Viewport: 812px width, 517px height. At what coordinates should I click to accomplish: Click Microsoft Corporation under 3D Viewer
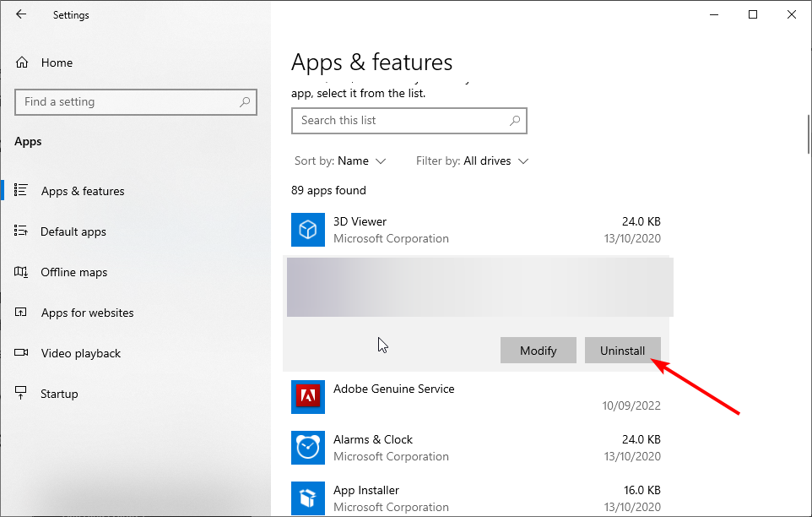pos(391,239)
